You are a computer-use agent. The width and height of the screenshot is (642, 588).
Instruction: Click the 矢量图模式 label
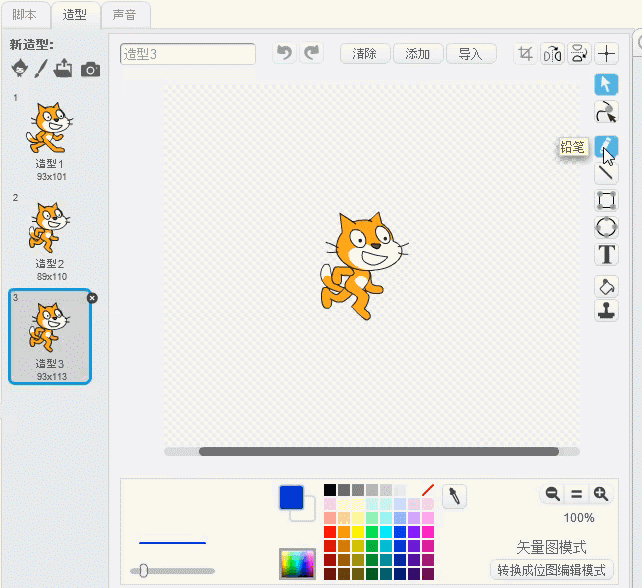coord(552,547)
